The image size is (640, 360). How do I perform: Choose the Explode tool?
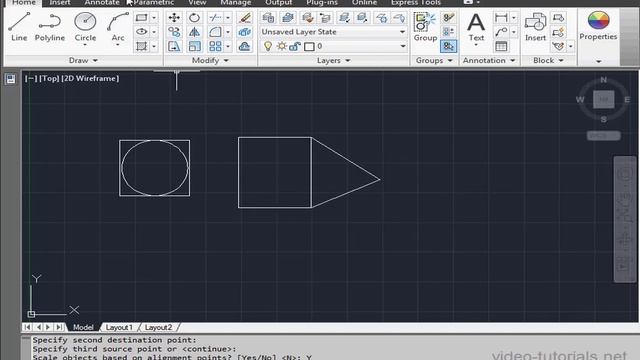click(244, 32)
